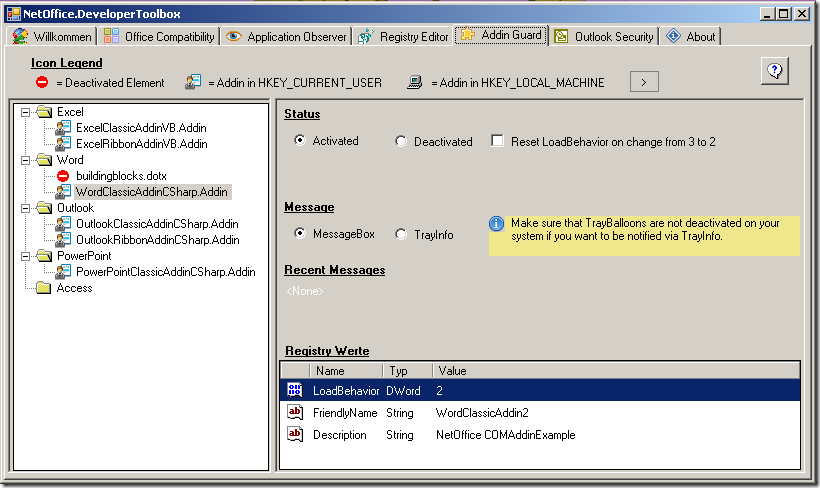Collapse the PowerPoint tree node

click(x=25, y=256)
